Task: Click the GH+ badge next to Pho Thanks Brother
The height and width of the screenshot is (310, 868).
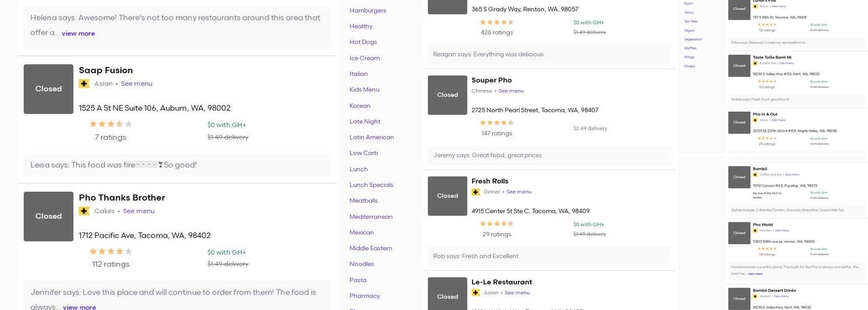Action: coord(84,211)
